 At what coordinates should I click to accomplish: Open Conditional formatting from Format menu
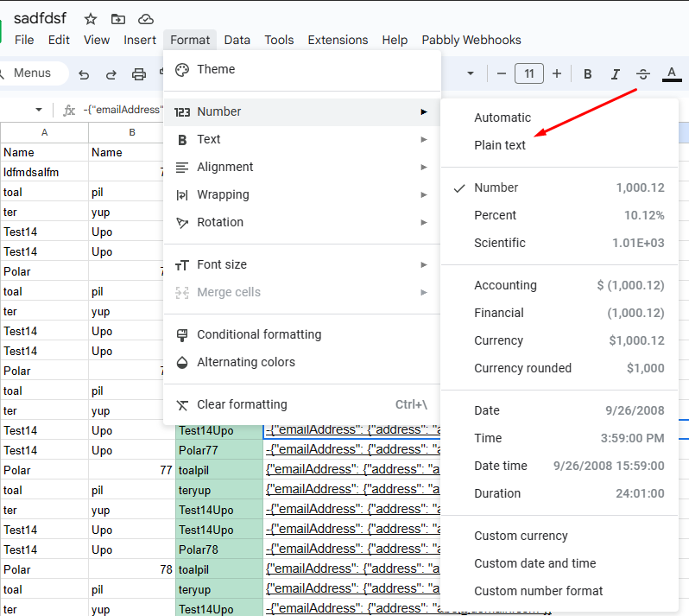coord(259,334)
